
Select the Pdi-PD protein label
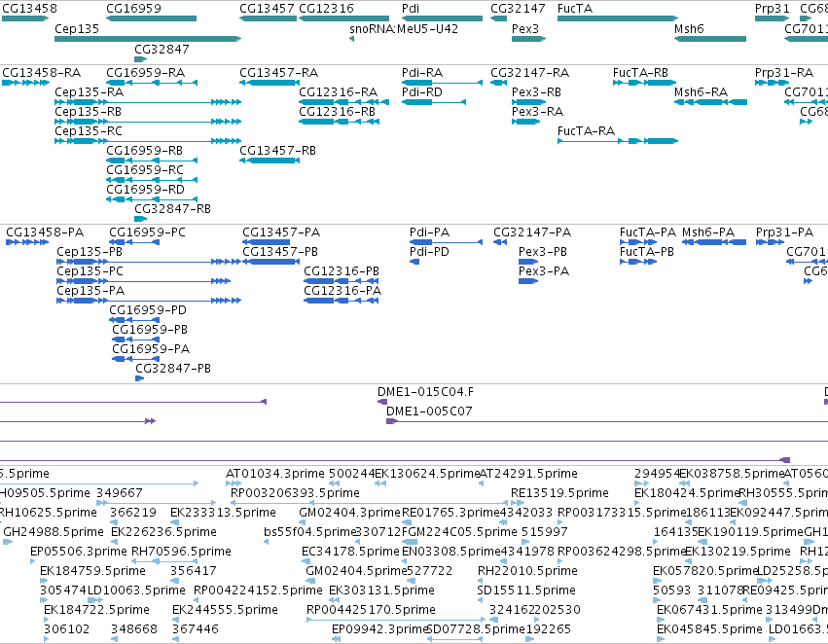tap(430, 252)
